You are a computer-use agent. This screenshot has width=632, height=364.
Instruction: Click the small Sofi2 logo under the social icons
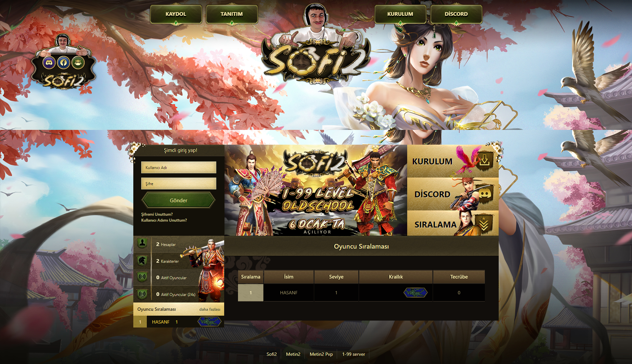pyautogui.click(x=63, y=80)
